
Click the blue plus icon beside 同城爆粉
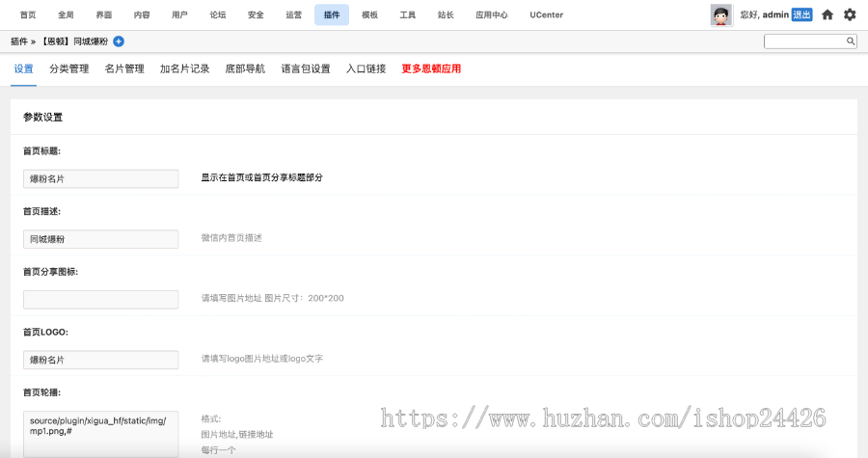click(119, 41)
